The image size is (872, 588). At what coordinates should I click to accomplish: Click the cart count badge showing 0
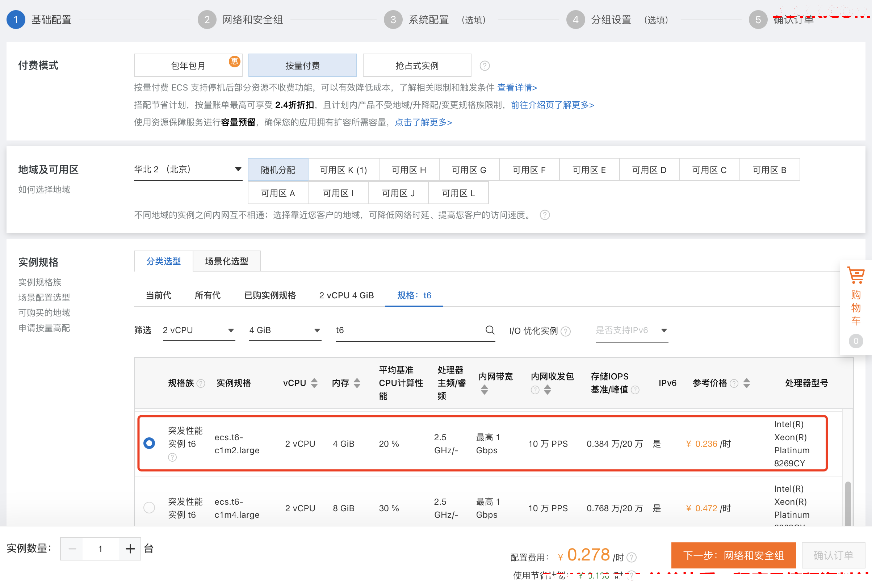tap(855, 341)
